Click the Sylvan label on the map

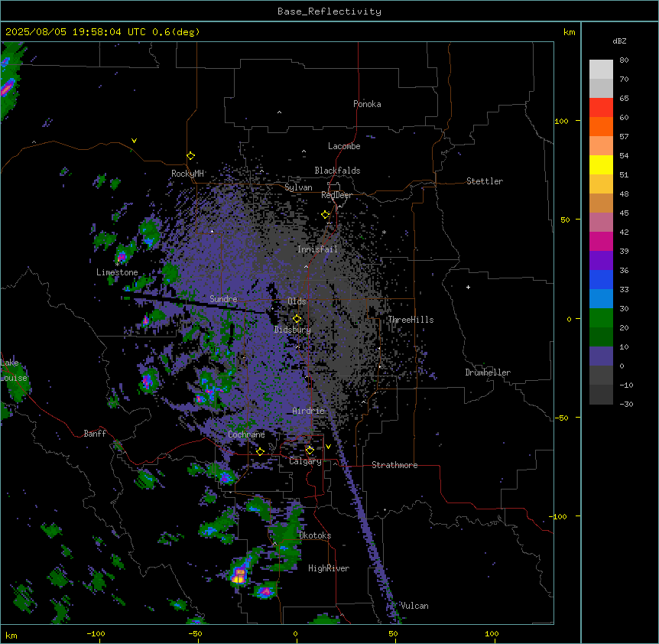click(x=298, y=187)
